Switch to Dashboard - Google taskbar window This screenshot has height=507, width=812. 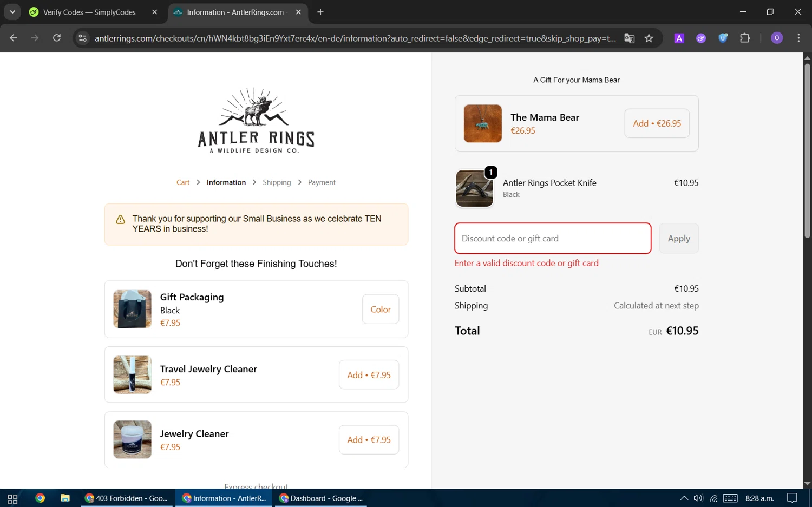(322, 498)
